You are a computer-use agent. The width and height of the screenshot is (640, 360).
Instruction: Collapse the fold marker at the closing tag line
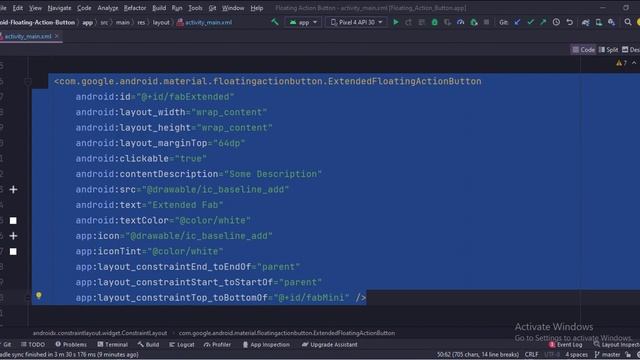coord(28,298)
